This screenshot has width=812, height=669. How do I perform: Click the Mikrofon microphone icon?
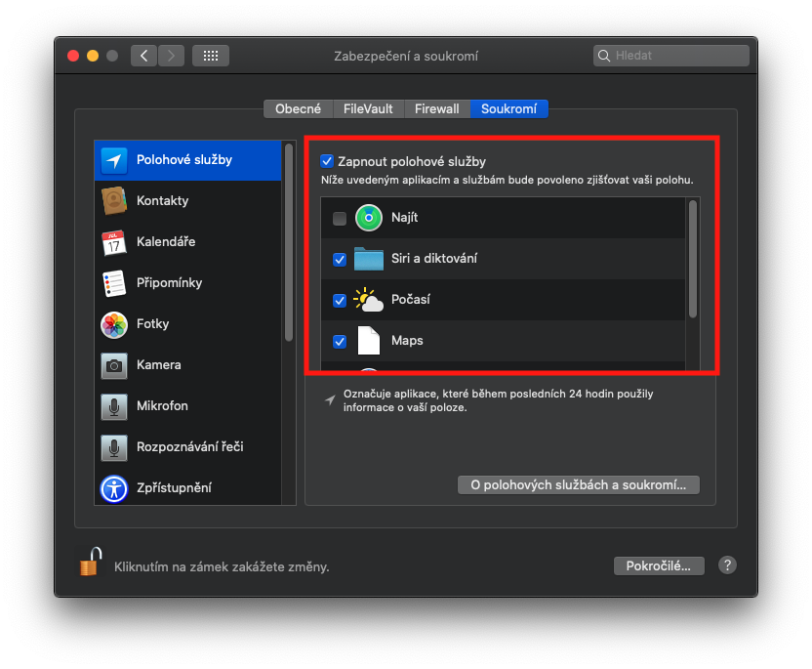(114, 406)
